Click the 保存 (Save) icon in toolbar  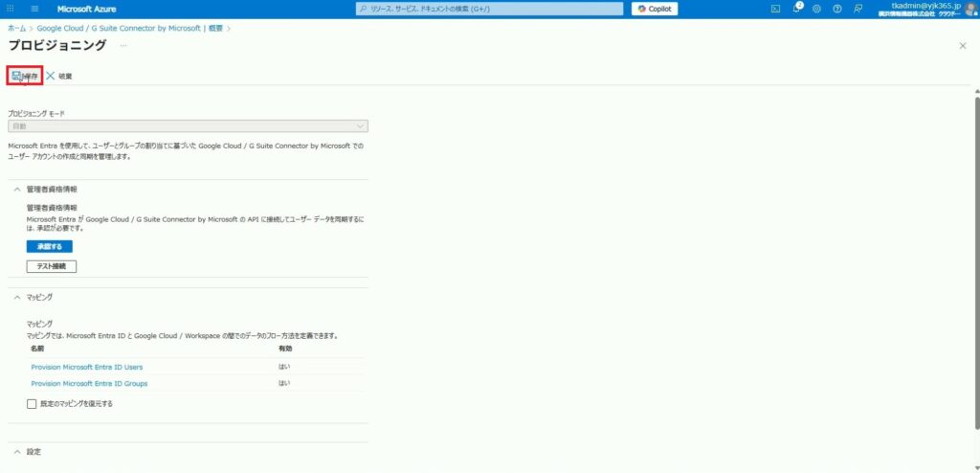(x=17, y=76)
